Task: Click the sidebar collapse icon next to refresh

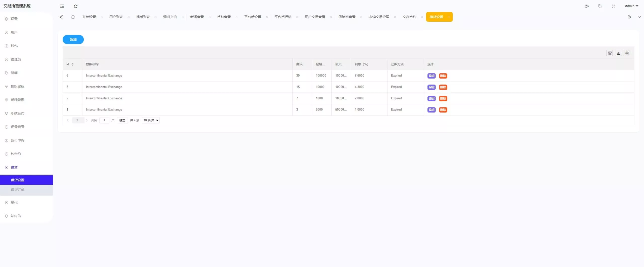Action: click(x=62, y=6)
